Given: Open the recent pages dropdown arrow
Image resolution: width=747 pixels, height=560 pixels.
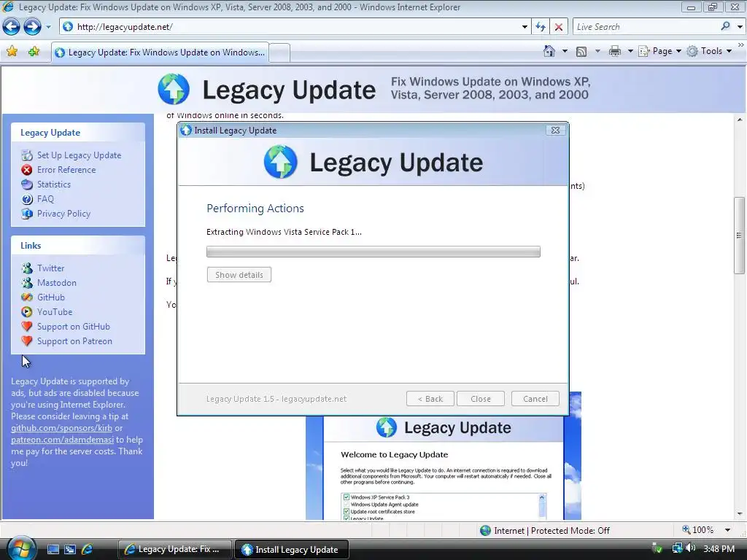Looking at the screenshot, I should [48, 27].
